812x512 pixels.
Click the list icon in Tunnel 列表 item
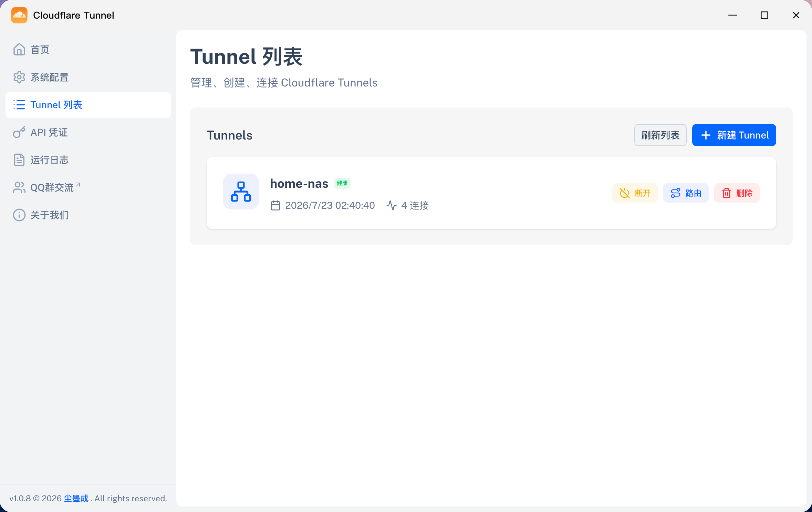pos(19,105)
